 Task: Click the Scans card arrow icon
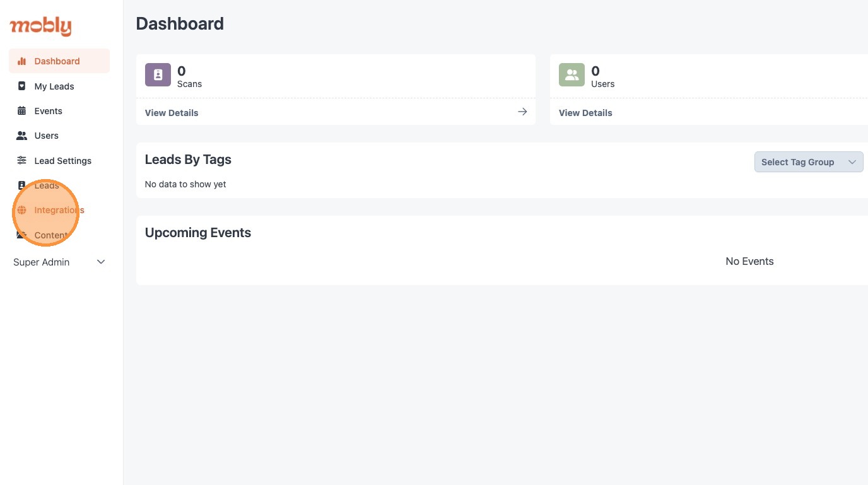tap(522, 112)
